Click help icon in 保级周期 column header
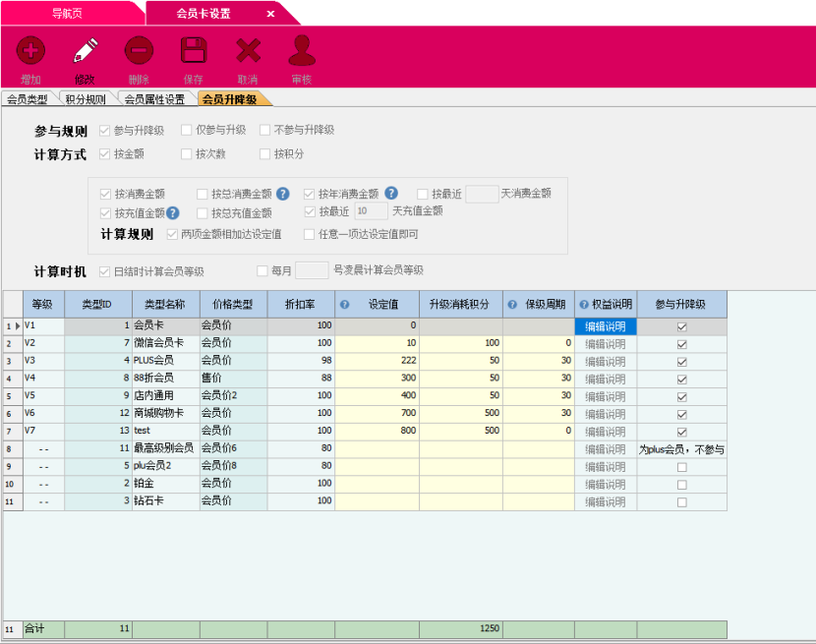 512,305
